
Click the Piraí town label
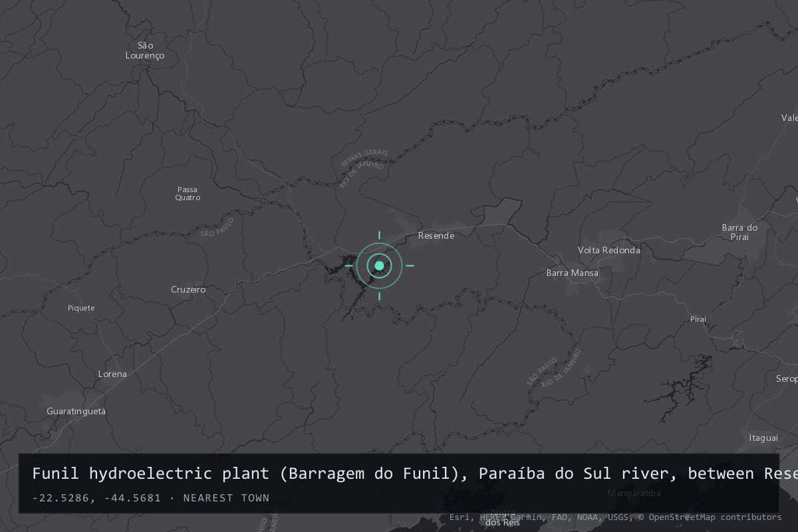(698, 319)
